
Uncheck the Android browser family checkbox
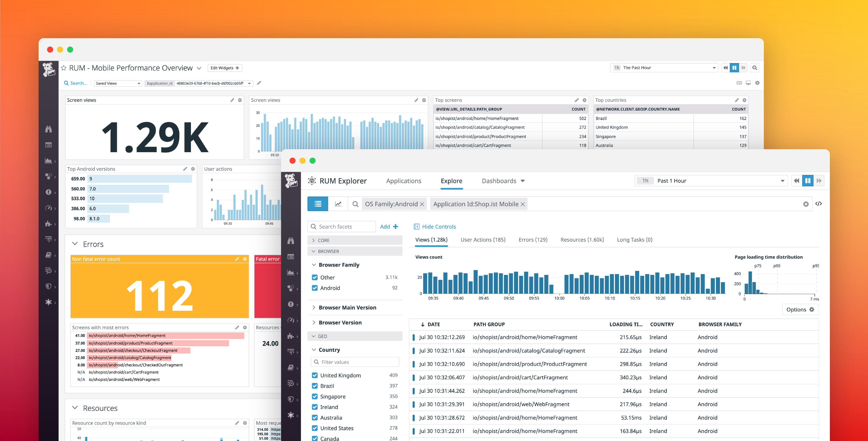[314, 288]
